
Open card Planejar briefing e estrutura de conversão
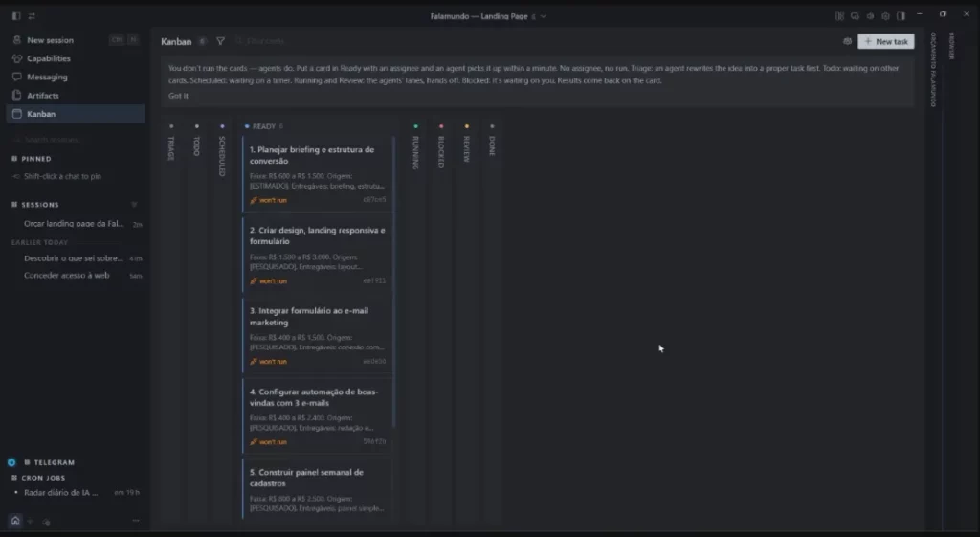(x=318, y=174)
